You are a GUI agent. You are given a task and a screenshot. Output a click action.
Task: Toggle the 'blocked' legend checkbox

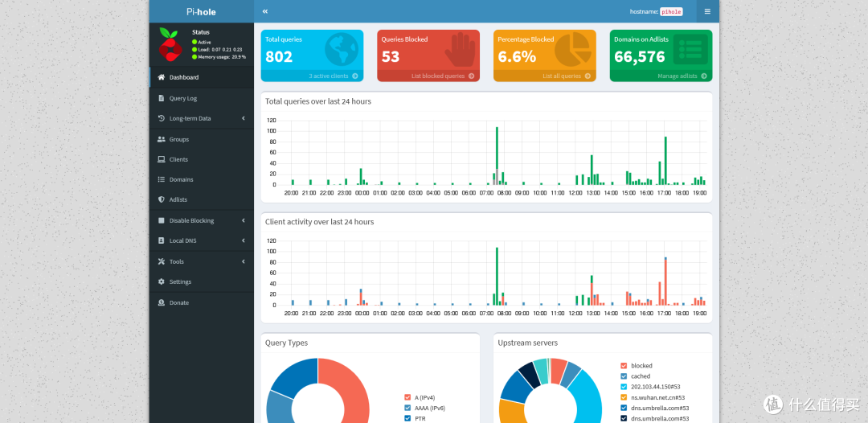[x=624, y=365]
